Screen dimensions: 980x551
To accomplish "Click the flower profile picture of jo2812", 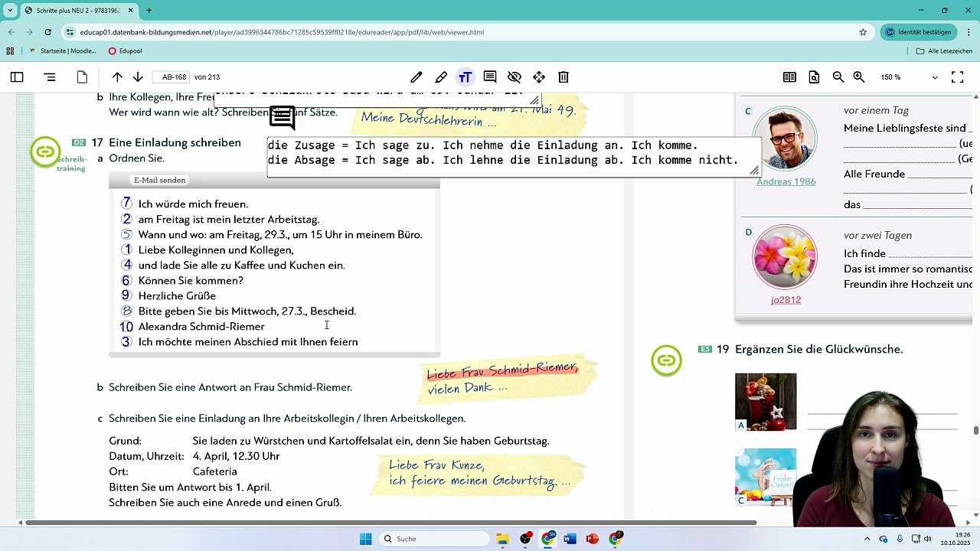I will (x=785, y=256).
